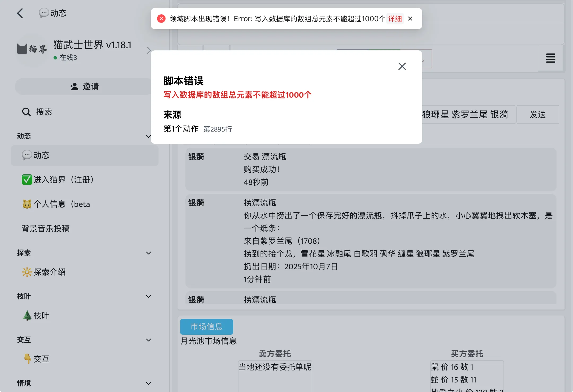Dismiss the red error toast notification
The width and height of the screenshot is (573, 392).
click(410, 19)
